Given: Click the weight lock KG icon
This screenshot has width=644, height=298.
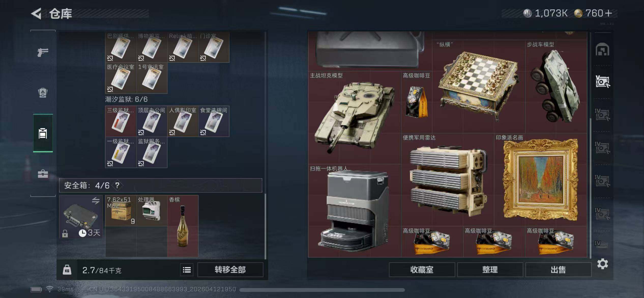Looking at the screenshot, I should tap(67, 270).
